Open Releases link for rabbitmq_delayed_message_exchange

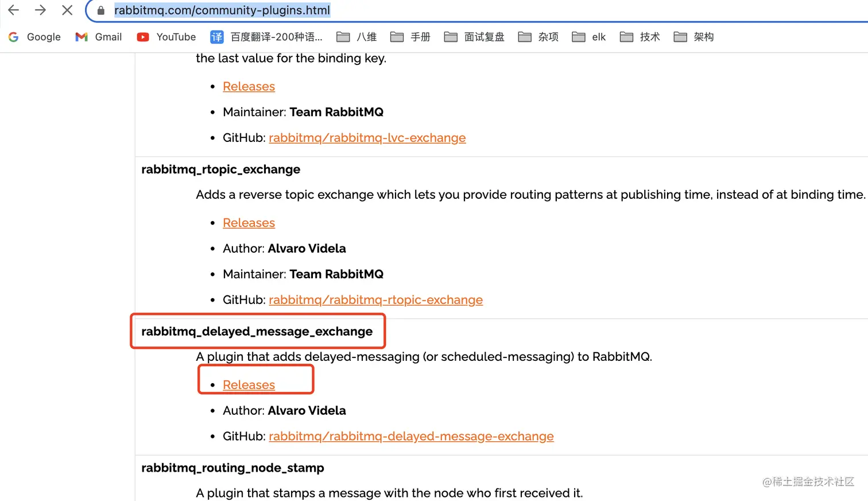(249, 385)
